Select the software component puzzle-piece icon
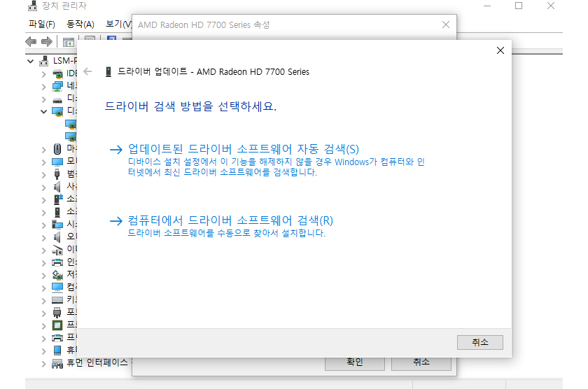 58,199
